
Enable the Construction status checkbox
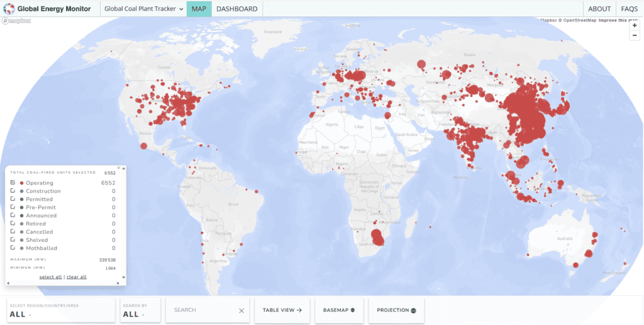coord(13,191)
